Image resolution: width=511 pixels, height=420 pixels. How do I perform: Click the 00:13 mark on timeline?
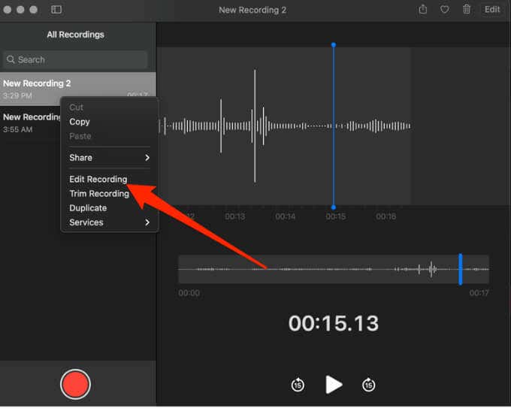click(x=234, y=216)
